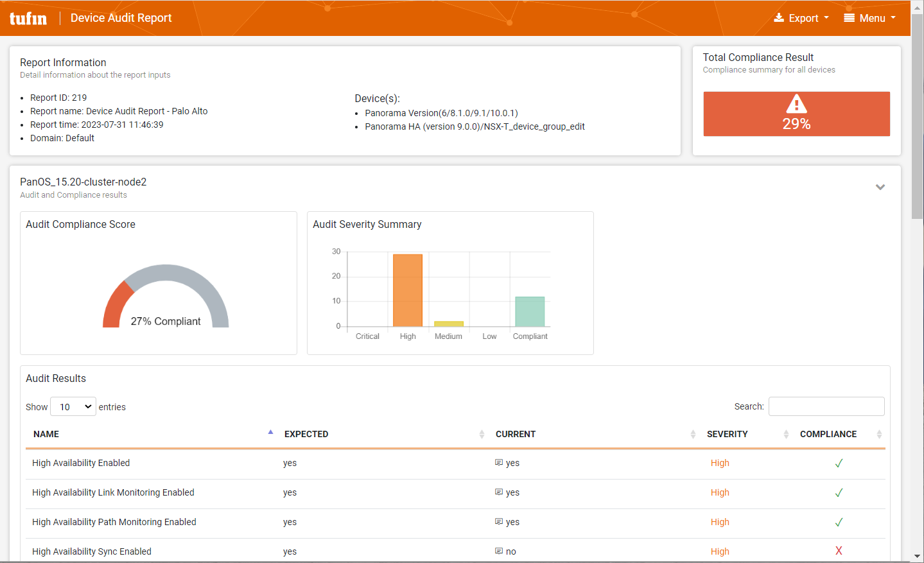
Task: Click 'High Availability Sync Enabled' name
Action: (92, 551)
